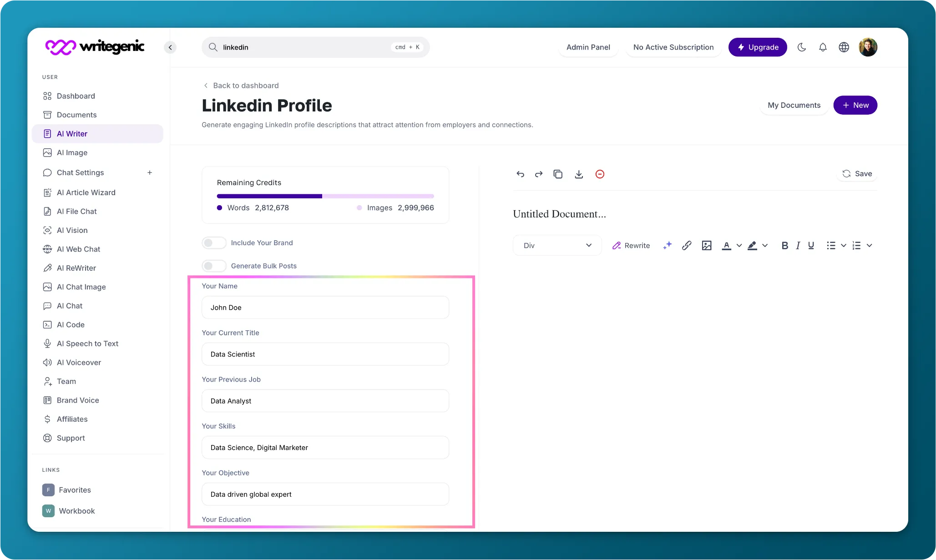Download the document using download icon

(x=579, y=174)
